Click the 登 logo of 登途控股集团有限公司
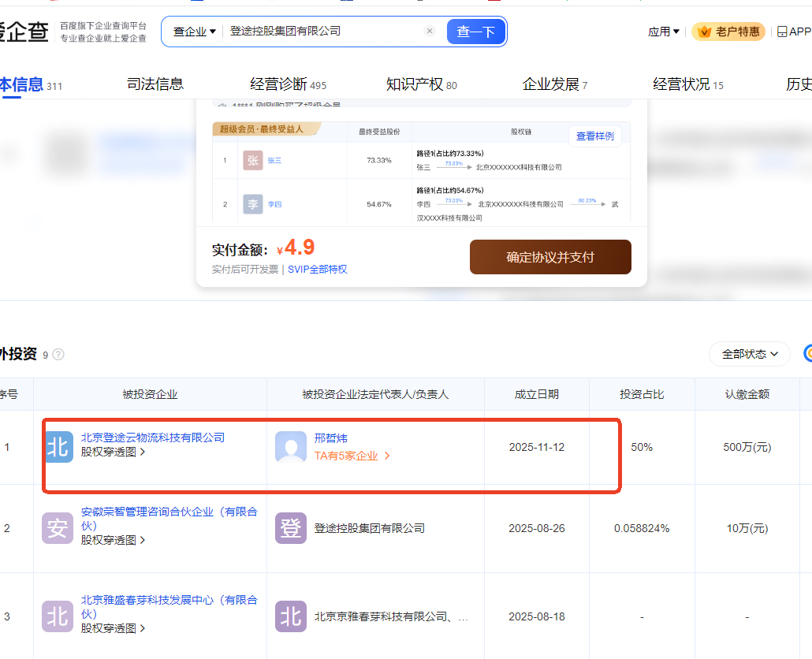The image size is (812, 659). (291, 528)
